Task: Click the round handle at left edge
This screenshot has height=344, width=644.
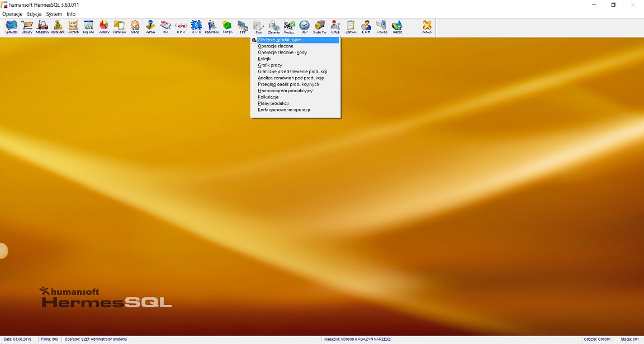Action: 3,251
